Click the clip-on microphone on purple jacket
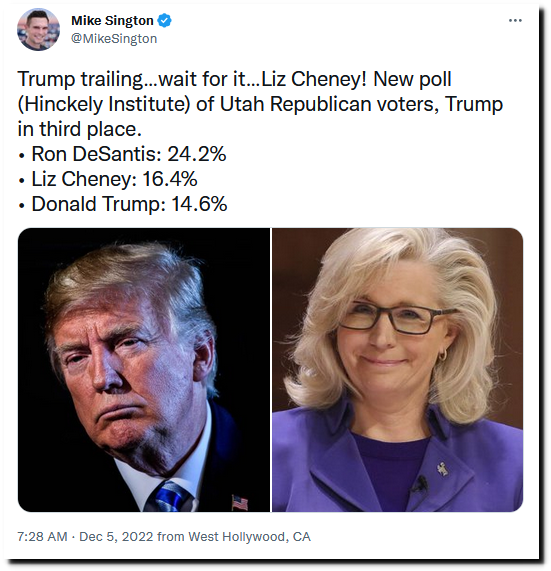The image size is (551, 571). click(422, 484)
